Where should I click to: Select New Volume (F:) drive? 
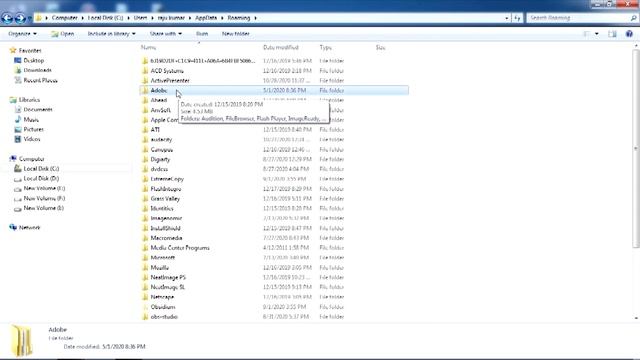[x=44, y=198]
